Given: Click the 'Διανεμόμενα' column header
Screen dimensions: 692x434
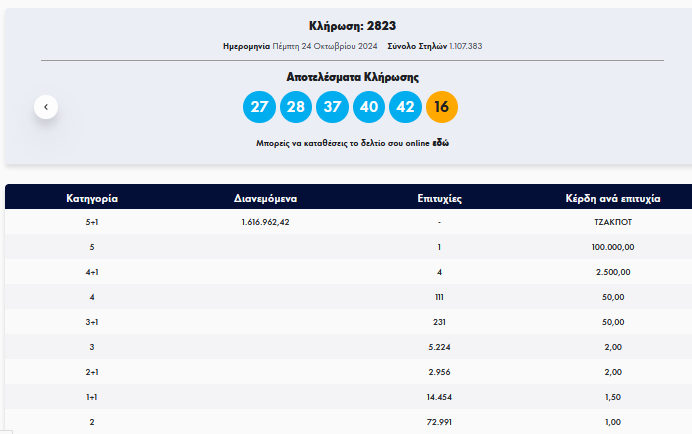Looking at the screenshot, I should tap(266, 198).
